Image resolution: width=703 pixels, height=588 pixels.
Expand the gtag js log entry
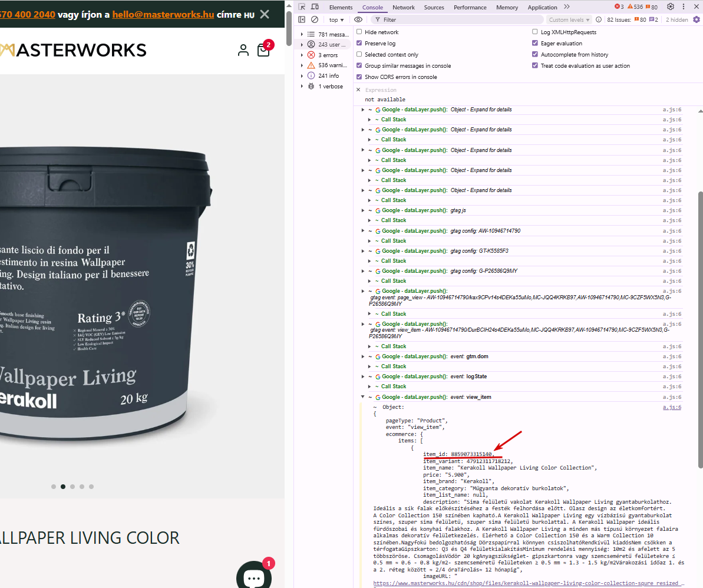point(363,210)
